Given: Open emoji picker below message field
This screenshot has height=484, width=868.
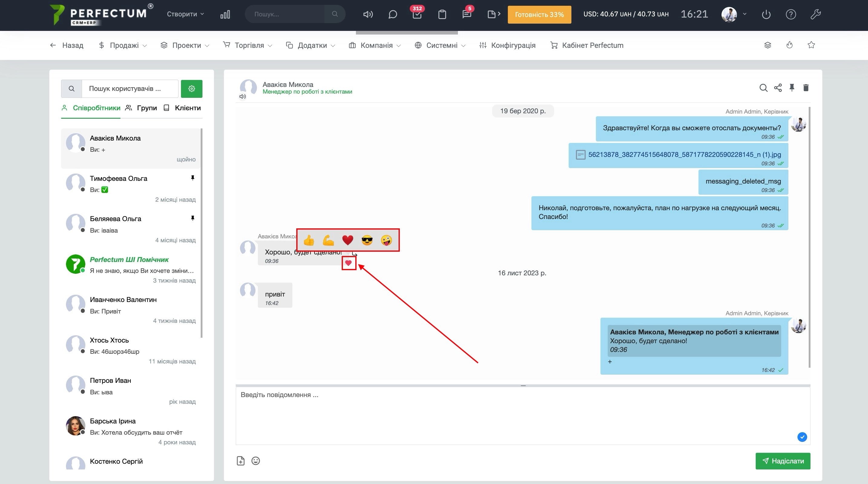Looking at the screenshot, I should pyautogui.click(x=255, y=461).
